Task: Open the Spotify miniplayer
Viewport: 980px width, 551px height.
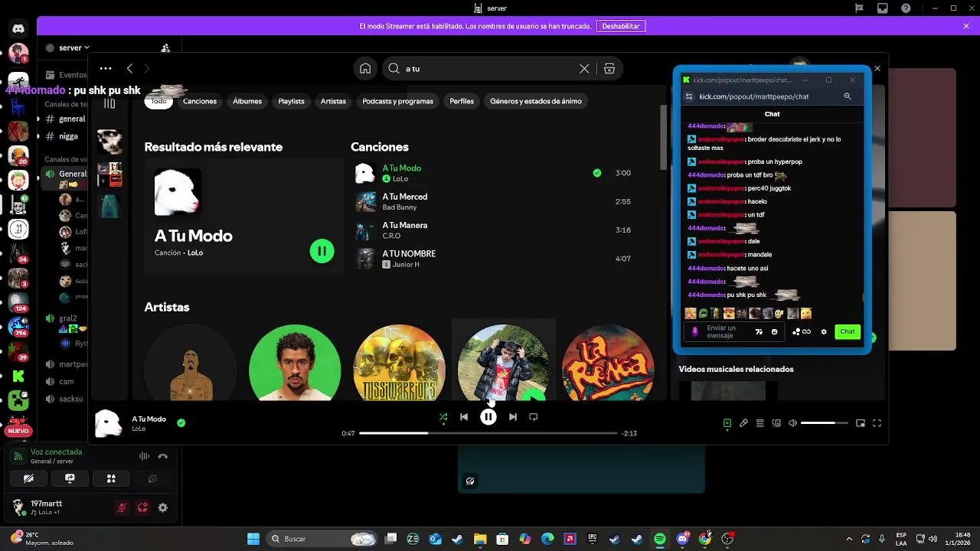Action: [861, 423]
